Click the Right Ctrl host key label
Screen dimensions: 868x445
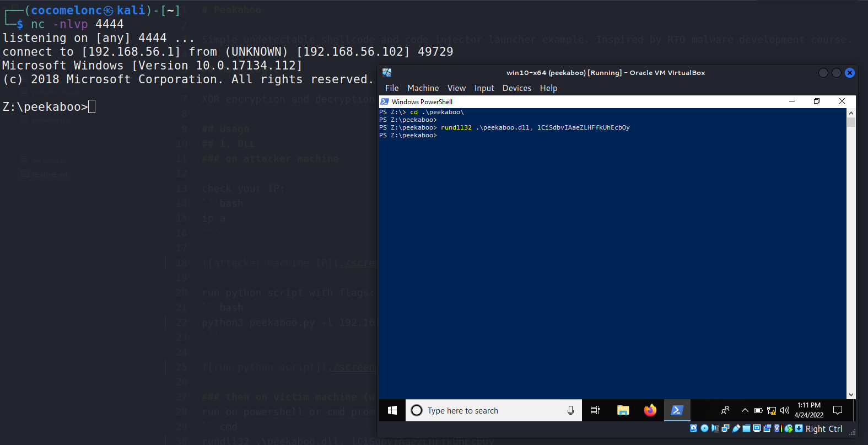pos(824,428)
